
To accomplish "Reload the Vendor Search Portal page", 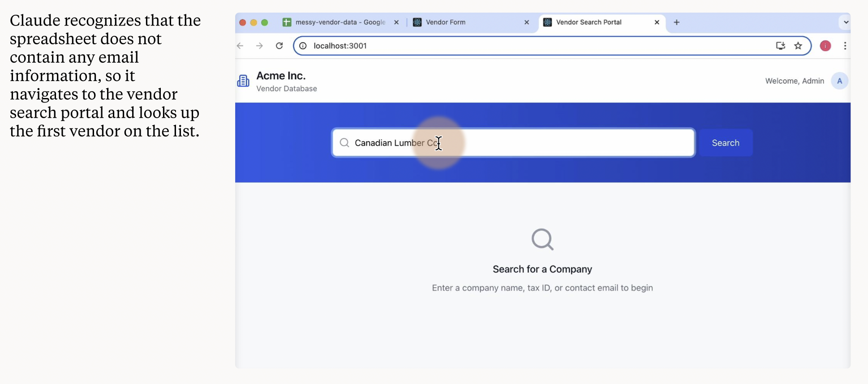I will click(279, 46).
